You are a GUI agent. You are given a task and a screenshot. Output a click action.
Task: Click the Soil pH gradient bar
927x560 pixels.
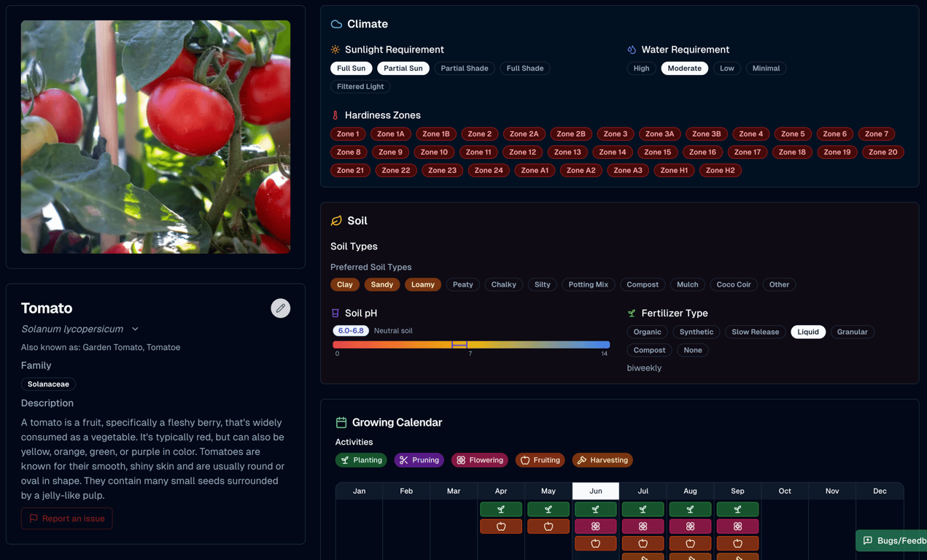coord(471,345)
